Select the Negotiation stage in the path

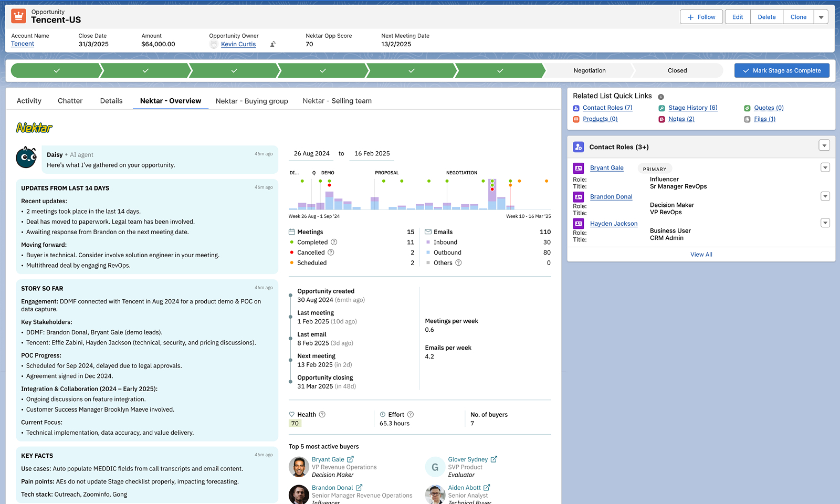590,70
